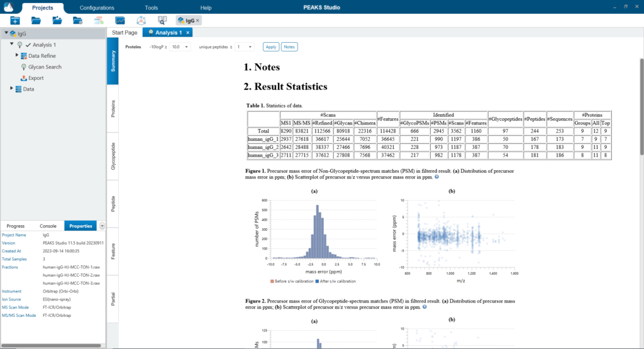
Task: Collapse the Analysis 1 tree node
Action: tap(12, 45)
